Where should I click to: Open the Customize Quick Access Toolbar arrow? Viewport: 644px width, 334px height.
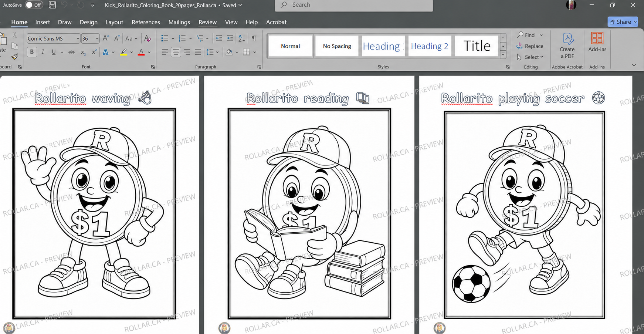point(92,5)
